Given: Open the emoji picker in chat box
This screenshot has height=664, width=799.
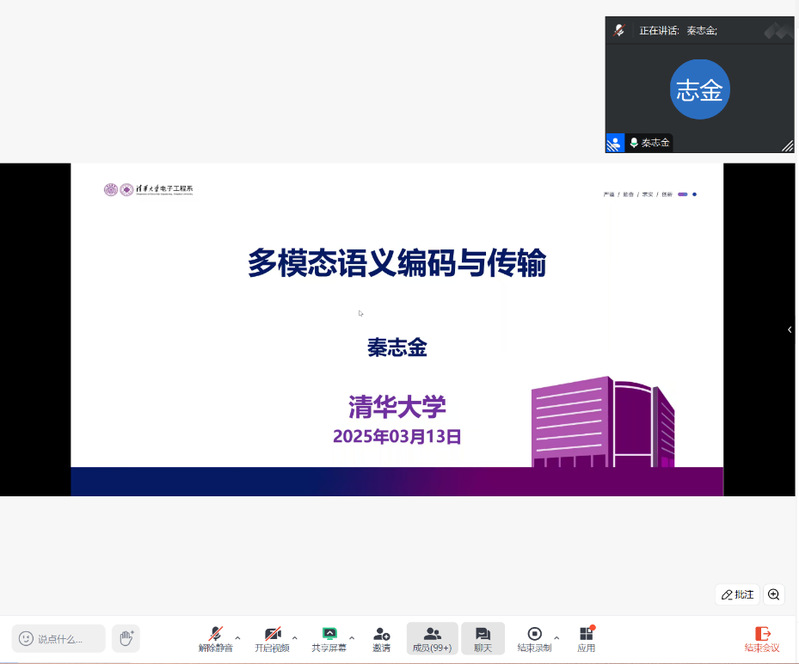Looking at the screenshot, I should pos(26,638).
